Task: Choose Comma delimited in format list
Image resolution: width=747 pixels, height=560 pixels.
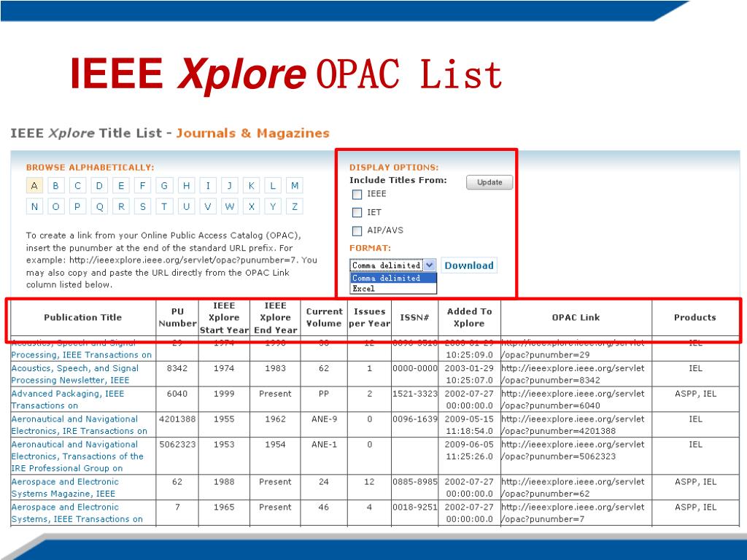Action: coord(393,278)
